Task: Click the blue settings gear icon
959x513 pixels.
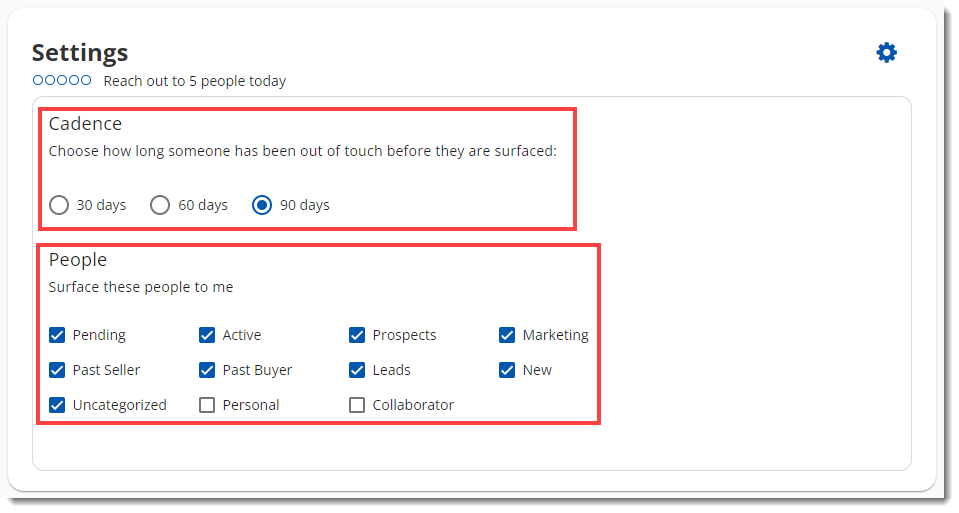Action: point(886,53)
